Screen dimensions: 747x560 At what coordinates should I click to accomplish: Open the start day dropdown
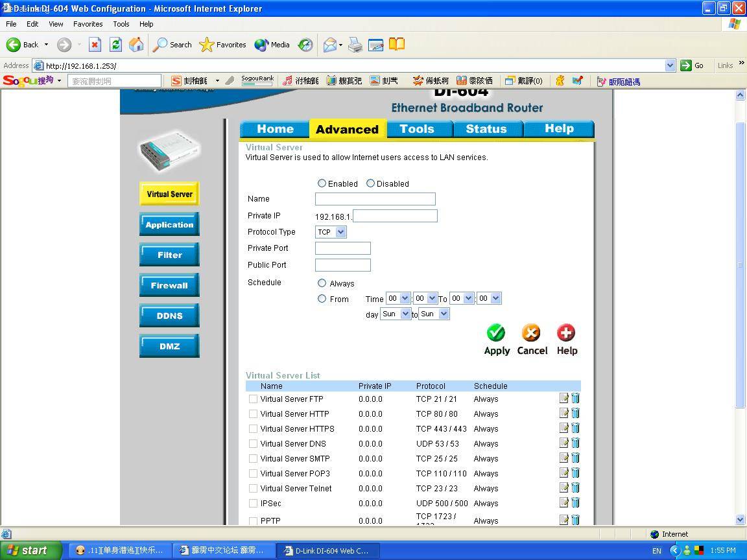click(x=396, y=314)
